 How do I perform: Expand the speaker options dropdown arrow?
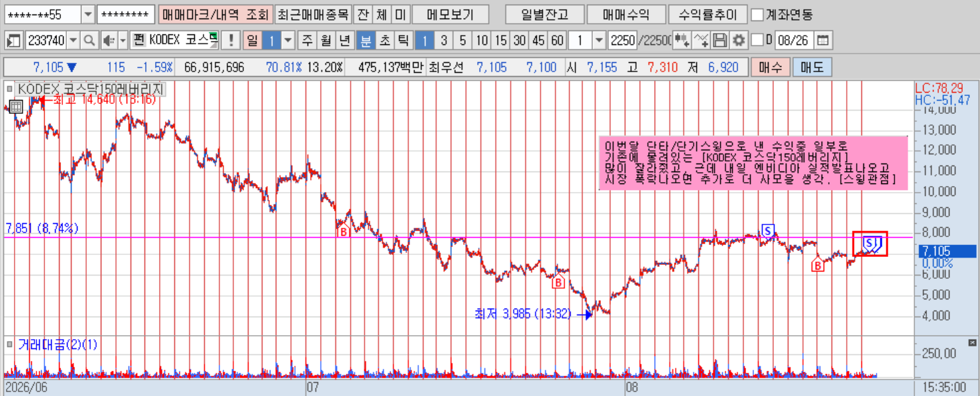(122, 41)
